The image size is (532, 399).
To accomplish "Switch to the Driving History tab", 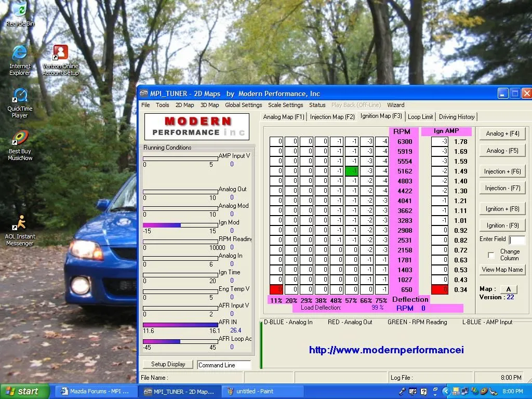I will pyautogui.click(x=456, y=117).
